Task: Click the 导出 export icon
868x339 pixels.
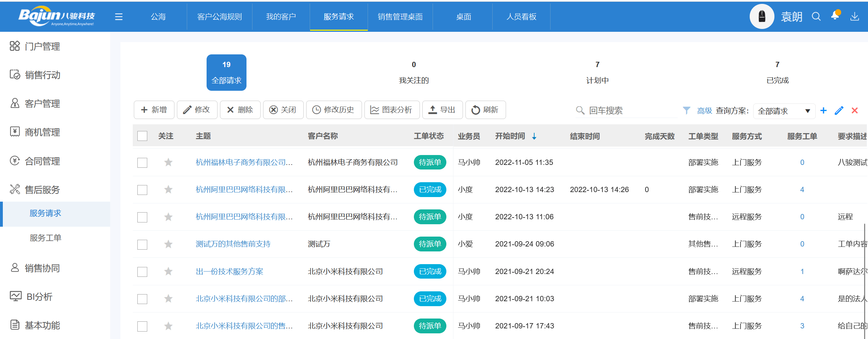Action: tap(442, 110)
